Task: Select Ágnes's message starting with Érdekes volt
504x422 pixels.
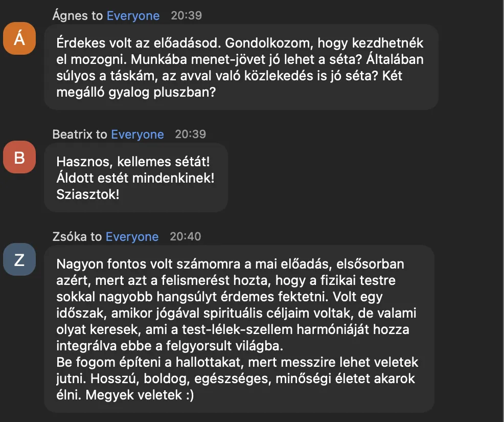Action: [x=240, y=68]
